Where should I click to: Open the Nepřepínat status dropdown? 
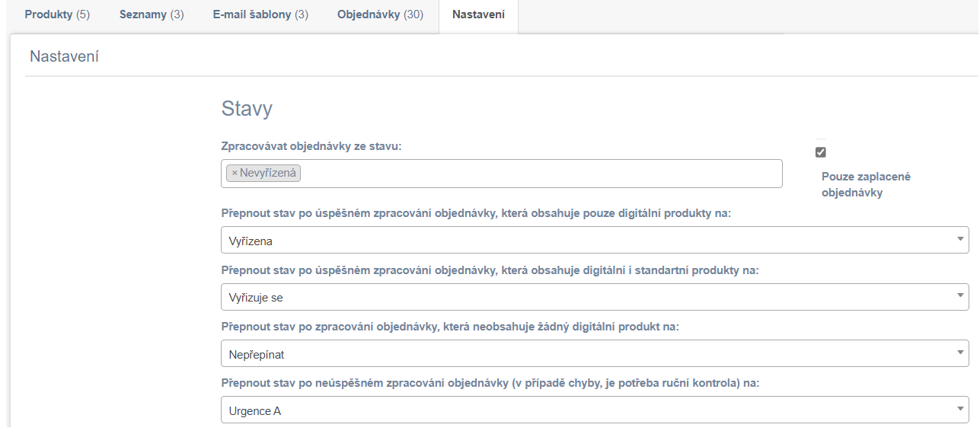(595, 353)
